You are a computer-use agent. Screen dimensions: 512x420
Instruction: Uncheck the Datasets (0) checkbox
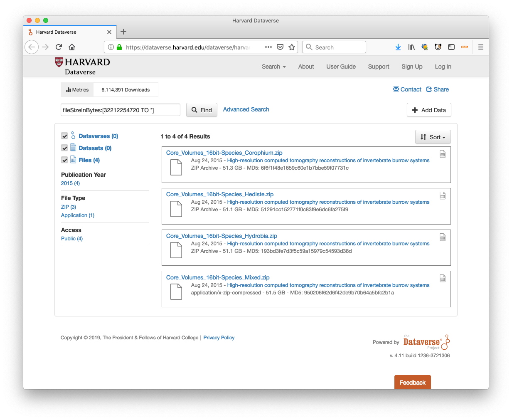pos(64,148)
